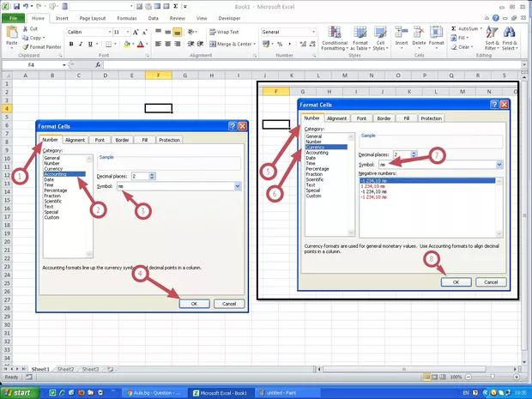Click the Delete cells icon in Cells group
Viewport: 532px width, 399px height.
[419, 33]
